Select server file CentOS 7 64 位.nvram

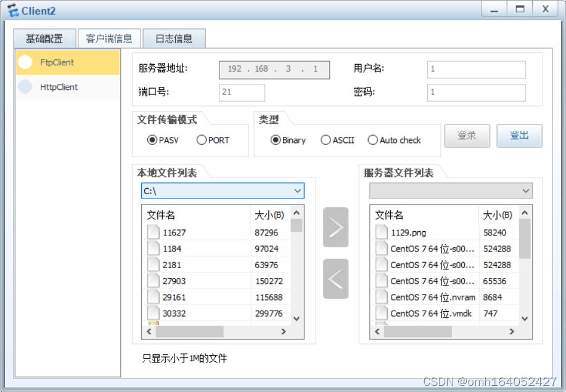point(433,298)
